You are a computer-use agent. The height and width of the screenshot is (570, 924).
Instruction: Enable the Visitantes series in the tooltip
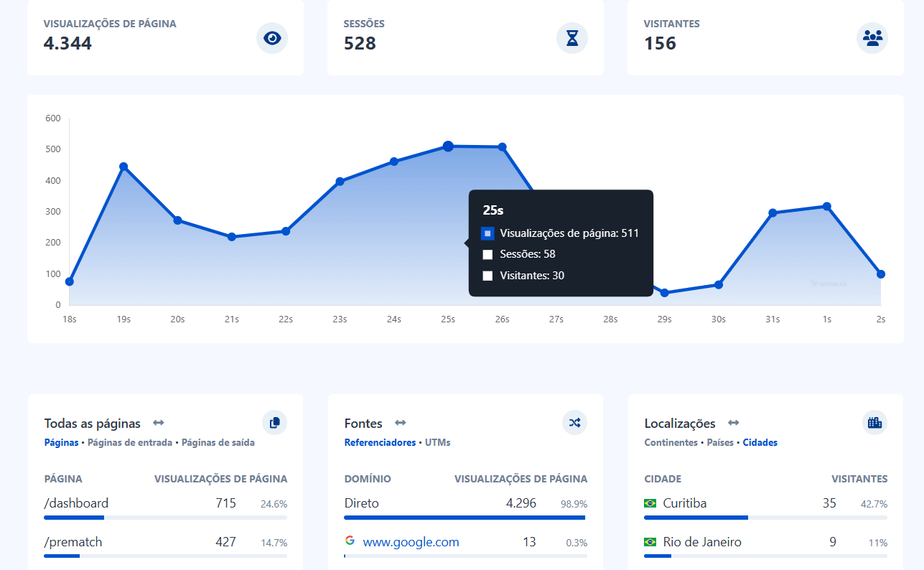pos(487,275)
